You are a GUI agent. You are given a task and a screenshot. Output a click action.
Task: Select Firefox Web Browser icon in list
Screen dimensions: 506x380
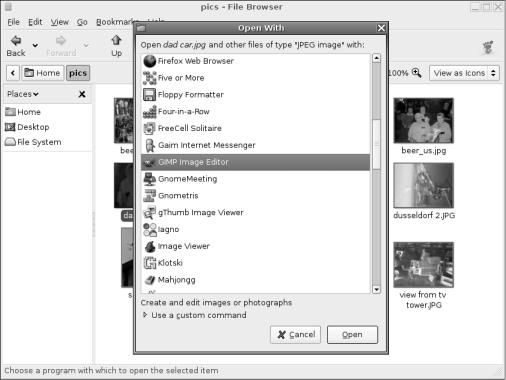(x=150, y=61)
